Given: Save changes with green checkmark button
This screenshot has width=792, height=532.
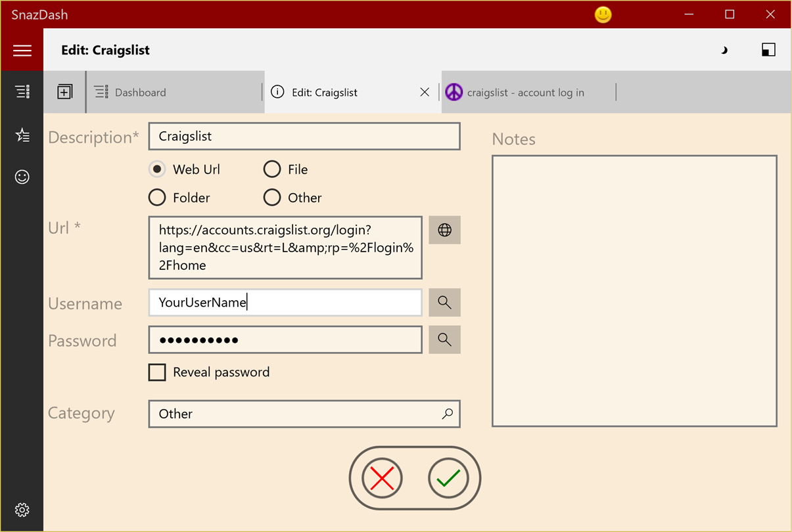Looking at the screenshot, I should point(448,478).
